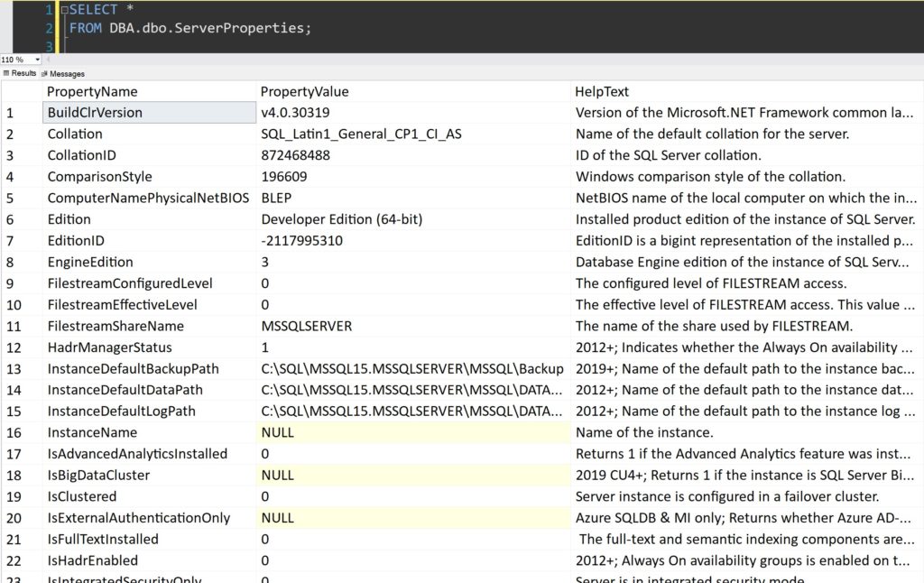Click the HelpText column header

click(747, 91)
